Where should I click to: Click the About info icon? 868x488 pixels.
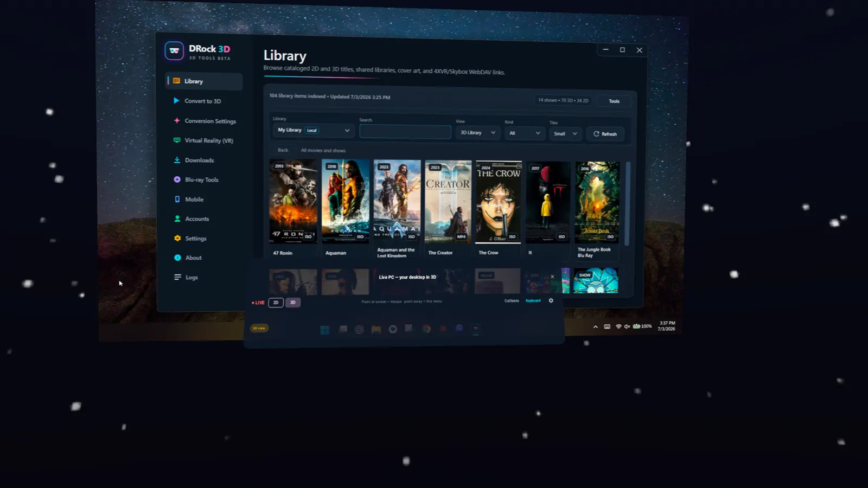pos(177,258)
